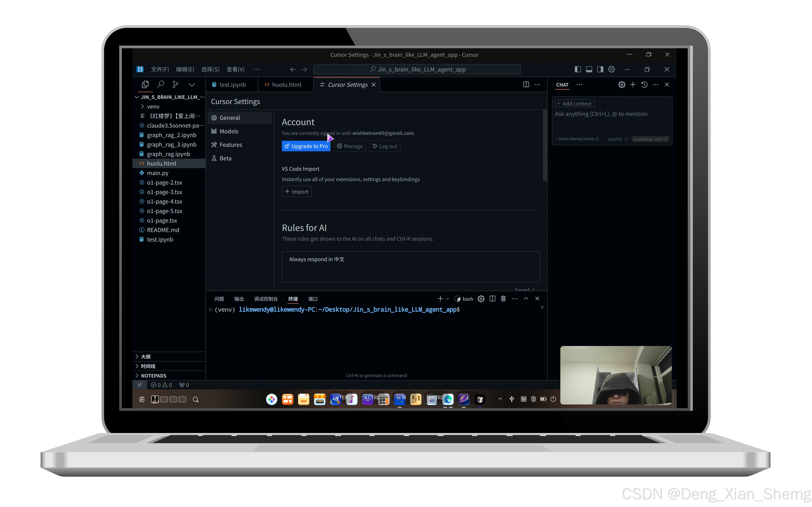Open chat history clock icon
Image resolution: width=812 pixels, height=507 pixels.
pos(644,85)
